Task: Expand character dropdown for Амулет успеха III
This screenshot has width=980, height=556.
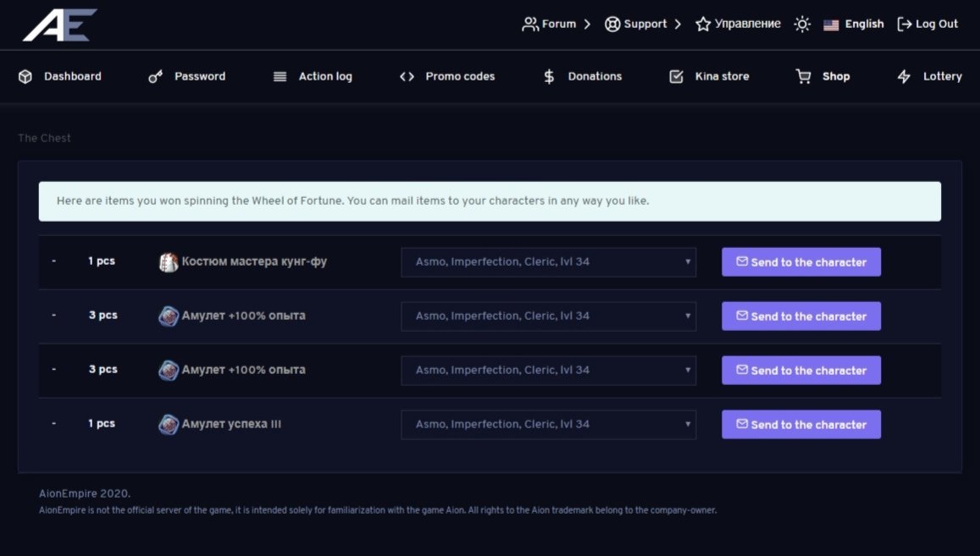Action: [548, 425]
